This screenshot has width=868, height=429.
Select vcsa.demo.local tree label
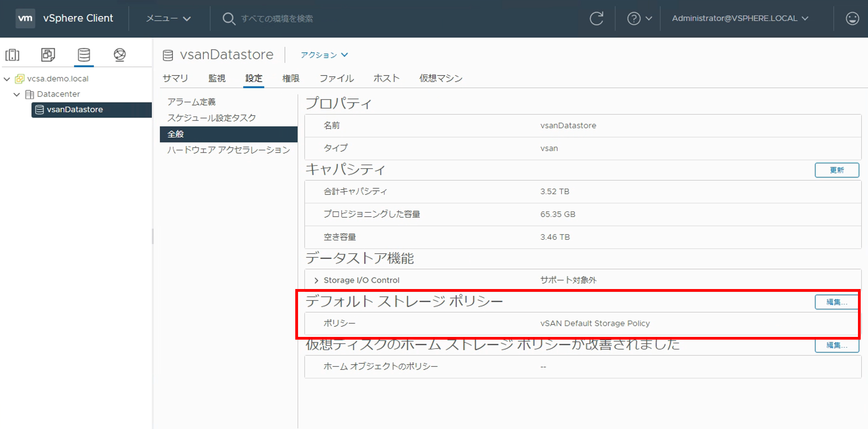coord(58,79)
